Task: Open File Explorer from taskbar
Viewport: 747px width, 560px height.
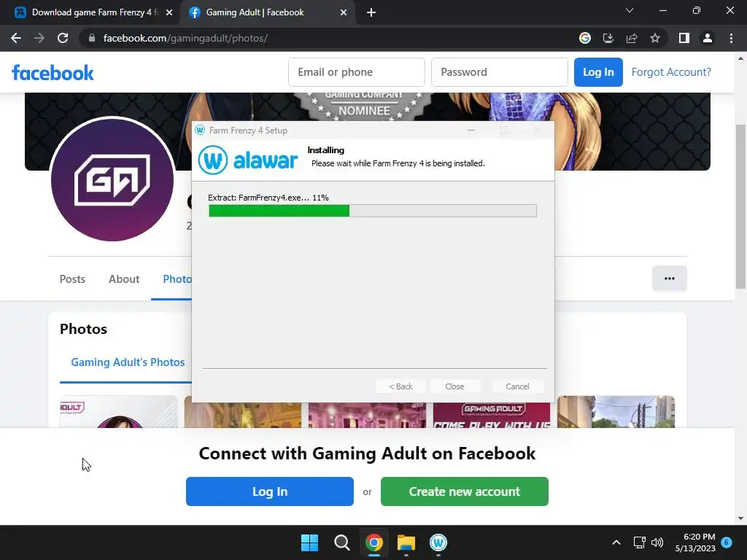Action: [x=406, y=542]
